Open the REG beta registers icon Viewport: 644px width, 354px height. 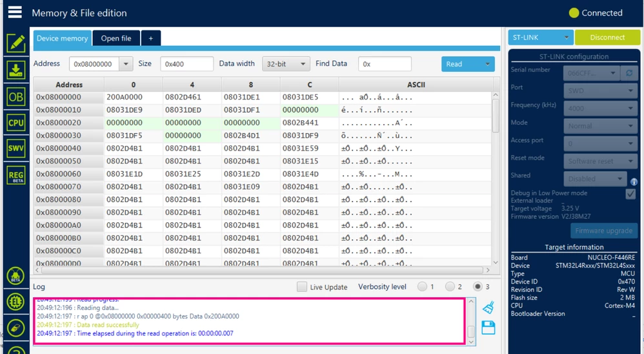(x=16, y=175)
